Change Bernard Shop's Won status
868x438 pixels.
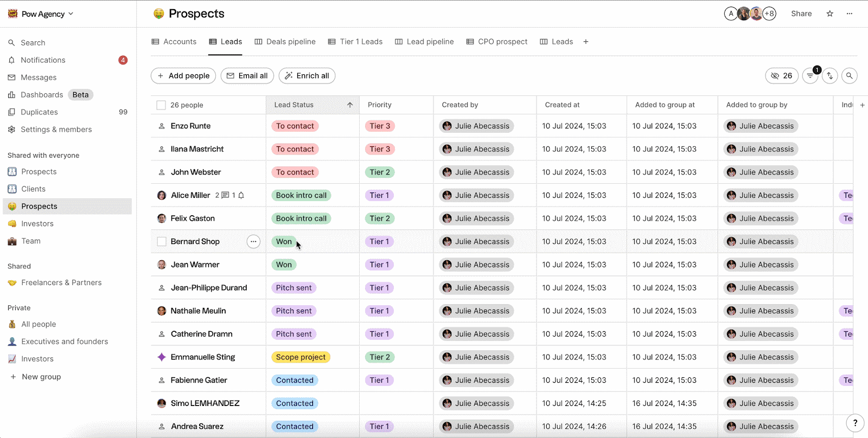(284, 242)
